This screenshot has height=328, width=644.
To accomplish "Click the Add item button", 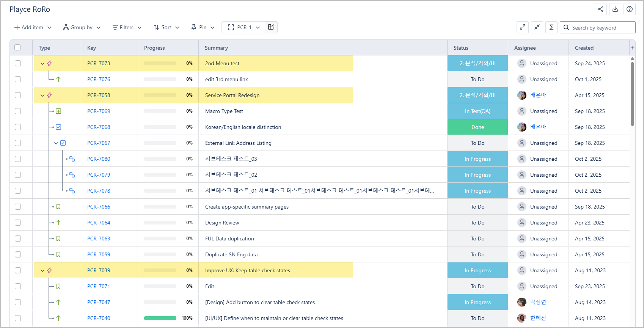I will pyautogui.click(x=33, y=27).
